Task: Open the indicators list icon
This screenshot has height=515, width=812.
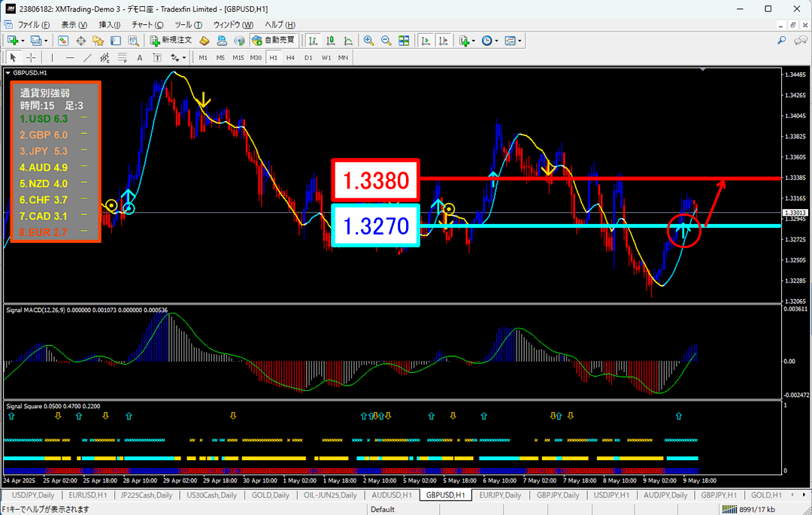Action: (464, 41)
